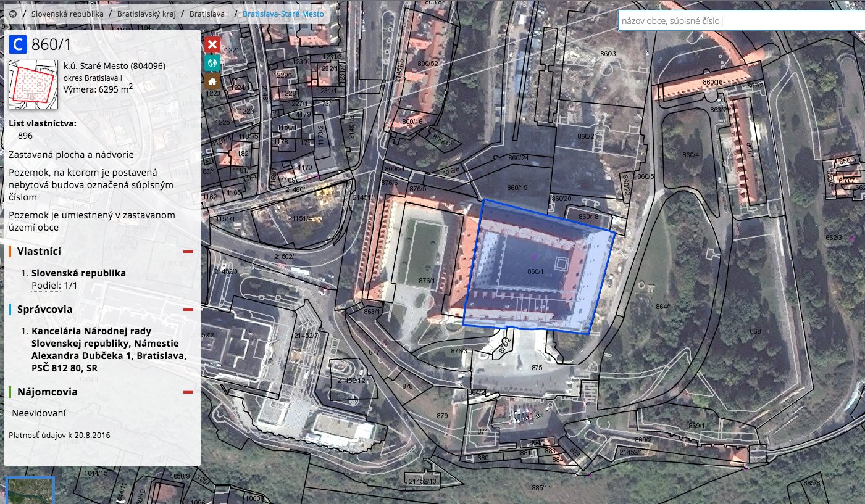Click highlighted parcel 860/1 on map
Viewport: 865px width, 504px height.
[x=536, y=271]
